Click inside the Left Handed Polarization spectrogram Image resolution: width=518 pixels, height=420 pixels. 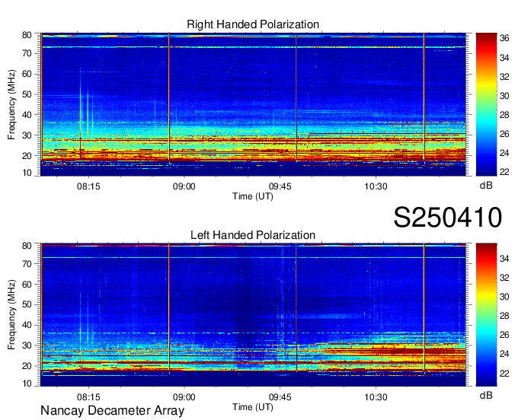[x=254, y=315]
